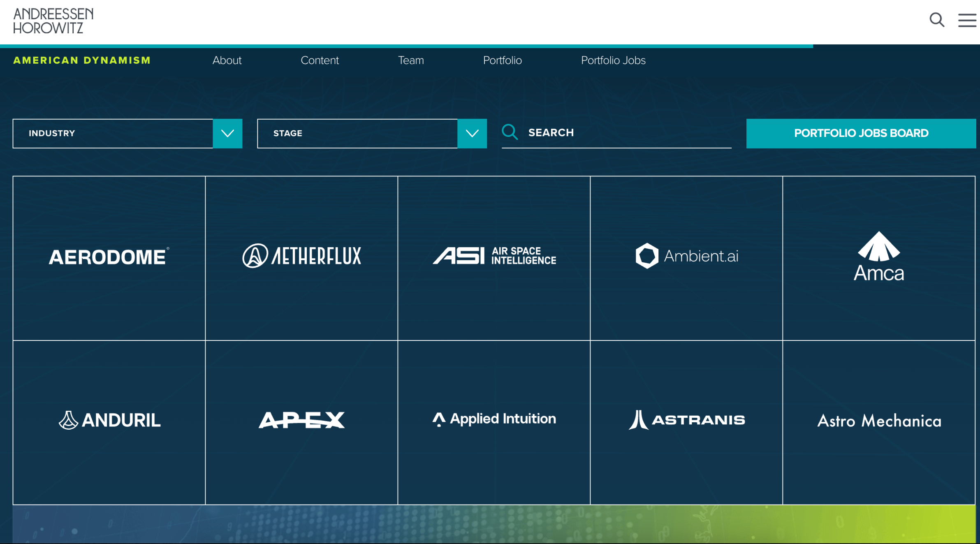Click the American Dynamism heading link
This screenshot has width=980, height=544.
[82, 60]
